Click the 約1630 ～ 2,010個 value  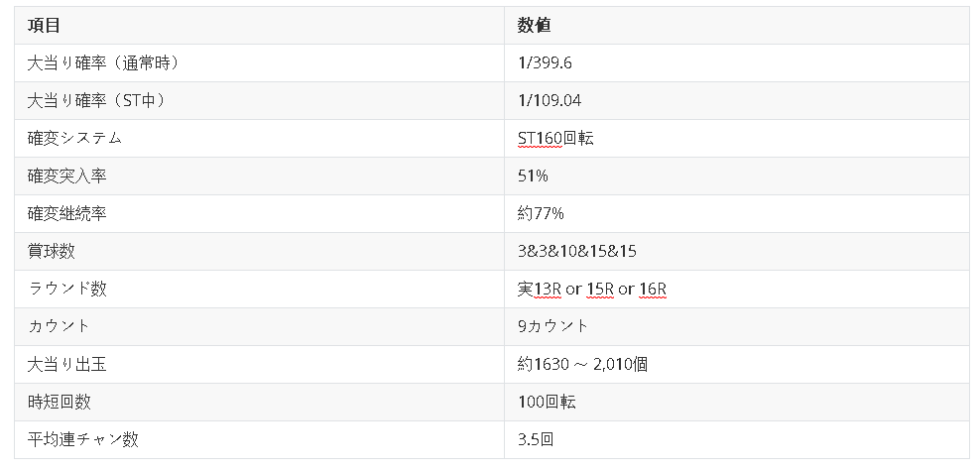[582, 364]
